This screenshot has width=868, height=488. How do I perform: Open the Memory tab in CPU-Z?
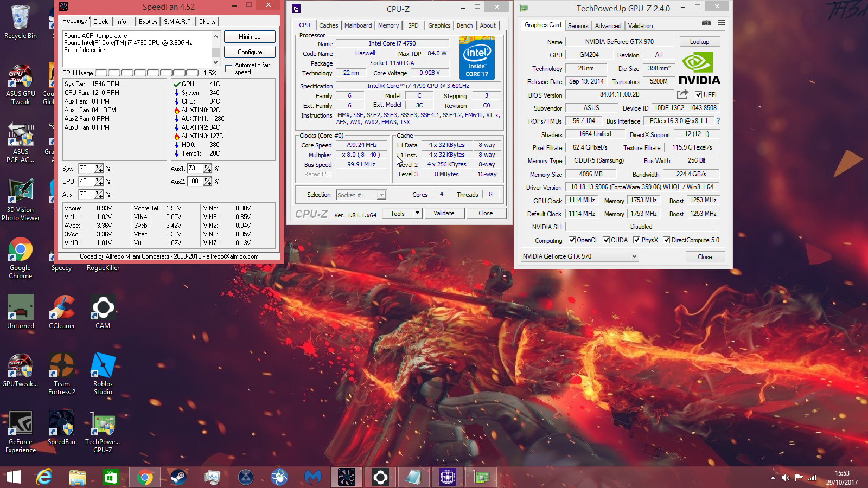[388, 25]
